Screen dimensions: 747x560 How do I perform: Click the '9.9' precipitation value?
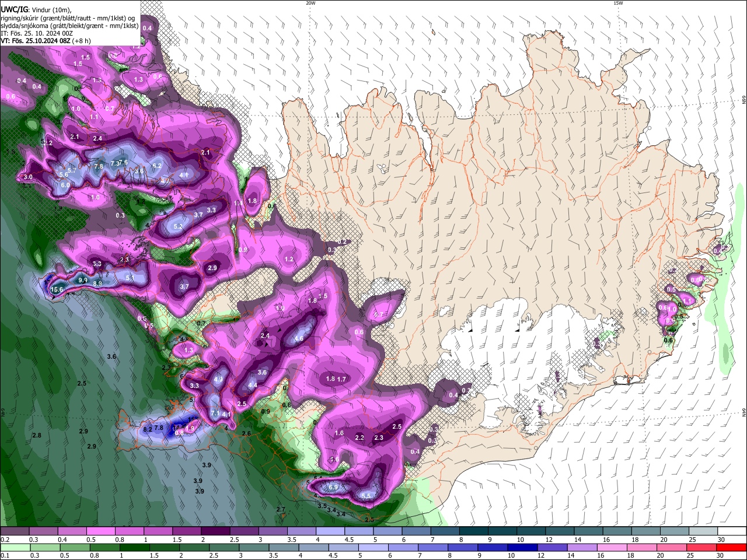click(x=83, y=281)
